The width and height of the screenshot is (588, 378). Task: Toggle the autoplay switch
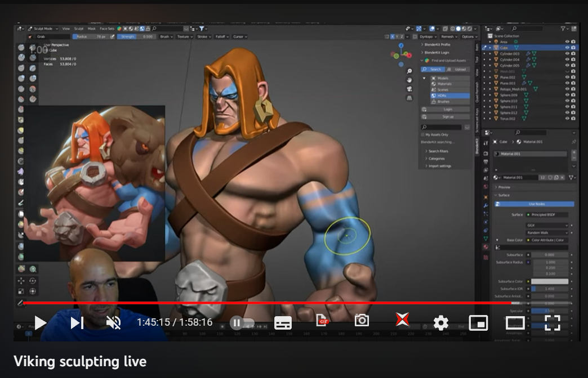[x=242, y=323]
